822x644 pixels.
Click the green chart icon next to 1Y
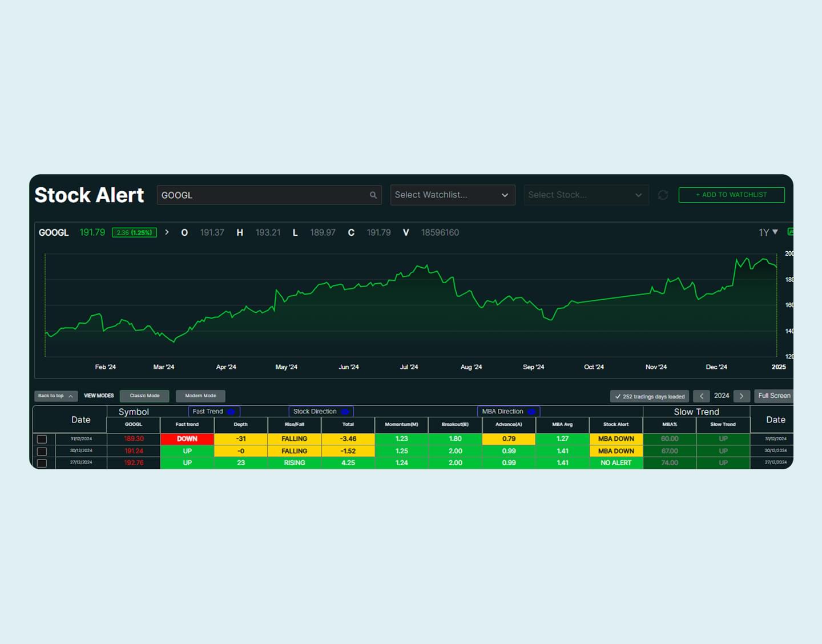(790, 232)
